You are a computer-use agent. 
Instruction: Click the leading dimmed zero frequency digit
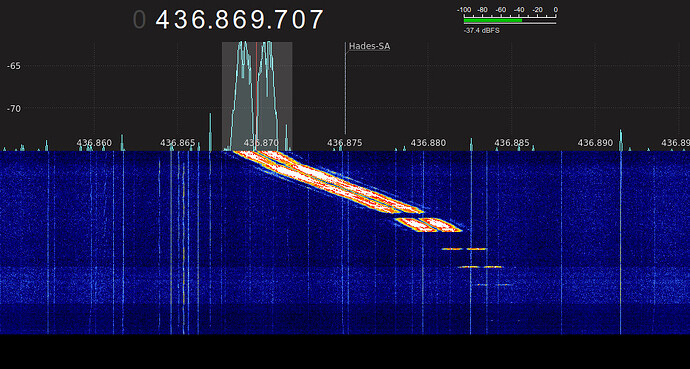[x=139, y=20]
